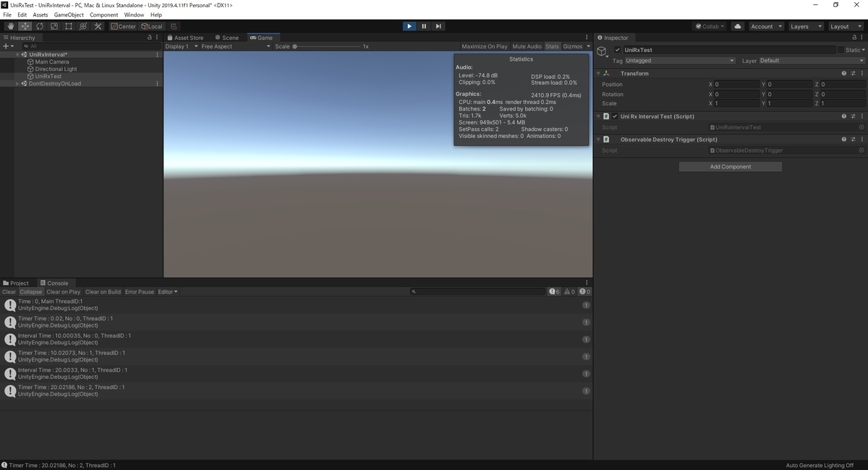868x470 pixels.
Task: Stop play mode with Play button
Action: pyautogui.click(x=409, y=26)
